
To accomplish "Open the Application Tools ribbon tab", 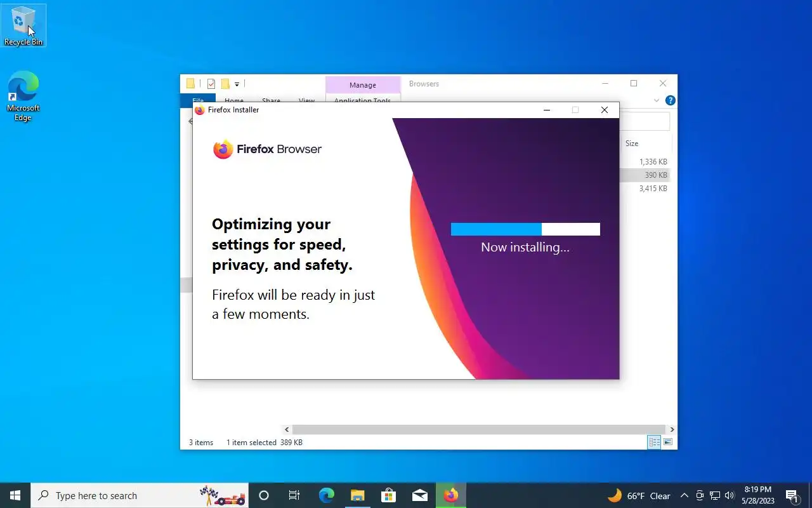I will tap(363, 100).
